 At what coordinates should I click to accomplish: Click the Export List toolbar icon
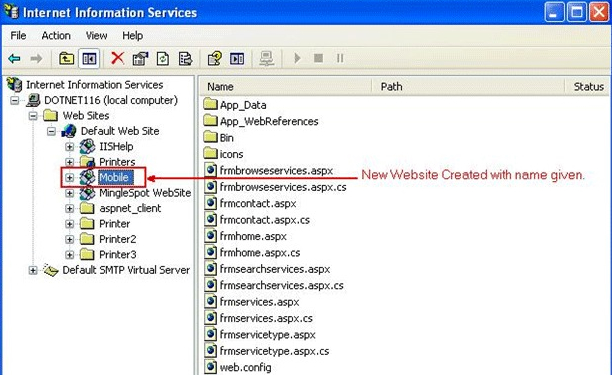pyautogui.click(x=185, y=59)
